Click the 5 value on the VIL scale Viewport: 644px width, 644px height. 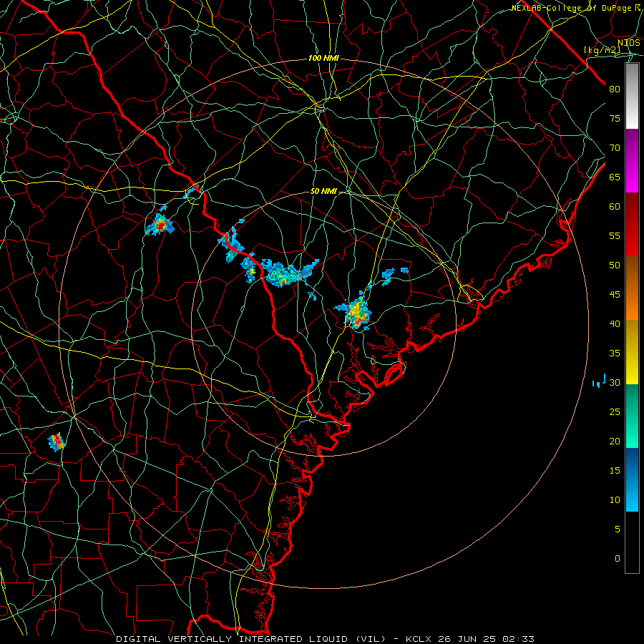coord(618,530)
